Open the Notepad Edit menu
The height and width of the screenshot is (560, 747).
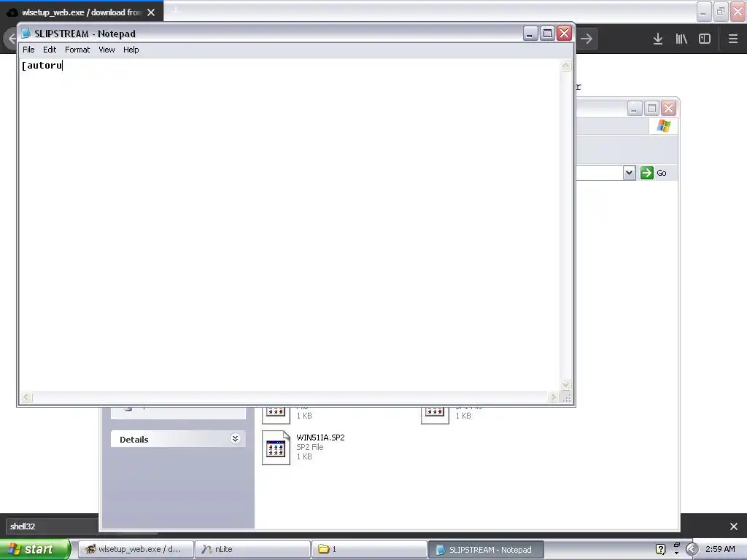point(50,50)
